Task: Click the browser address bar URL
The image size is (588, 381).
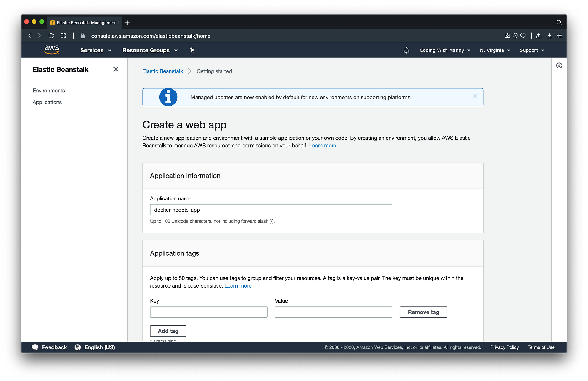Action: pos(151,36)
